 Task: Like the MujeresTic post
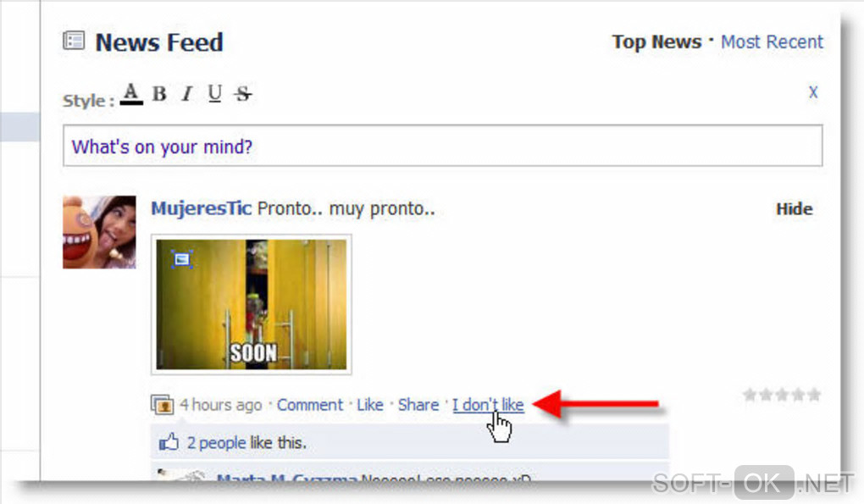(369, 405)
